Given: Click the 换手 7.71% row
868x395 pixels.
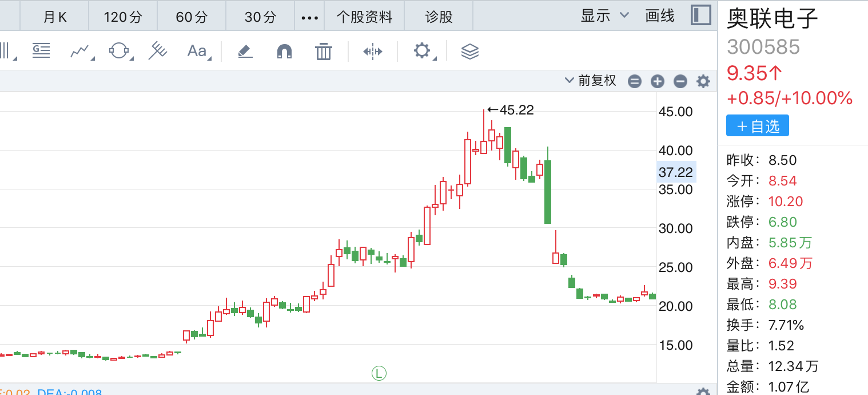Looking at the screenshot, I should point(765,325).
